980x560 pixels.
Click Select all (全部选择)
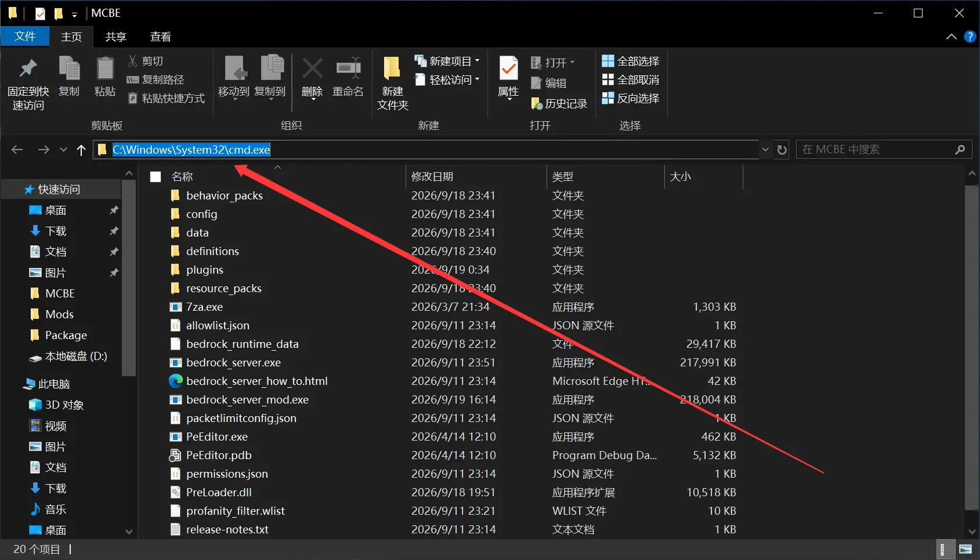[x=631, y=61]
